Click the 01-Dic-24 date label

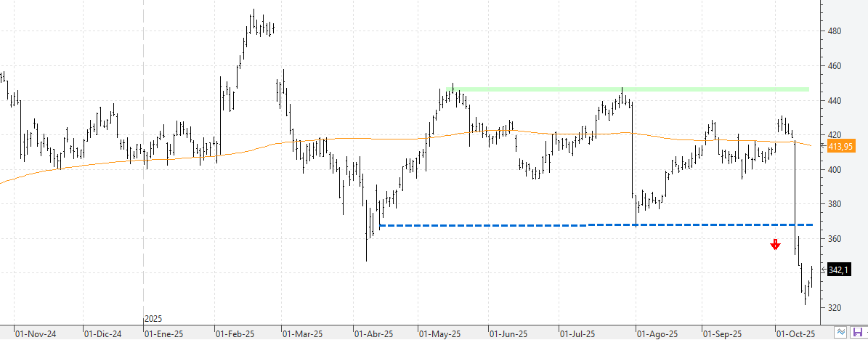(104, 334)
